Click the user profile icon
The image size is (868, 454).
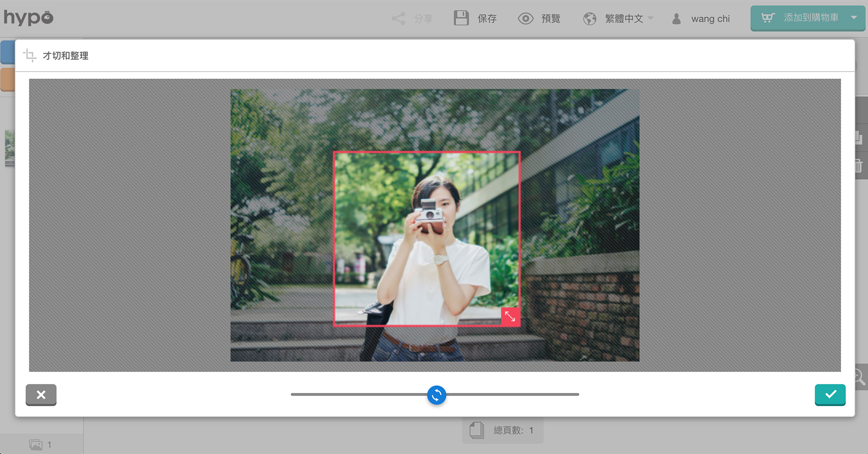click(x=676, y=19)
